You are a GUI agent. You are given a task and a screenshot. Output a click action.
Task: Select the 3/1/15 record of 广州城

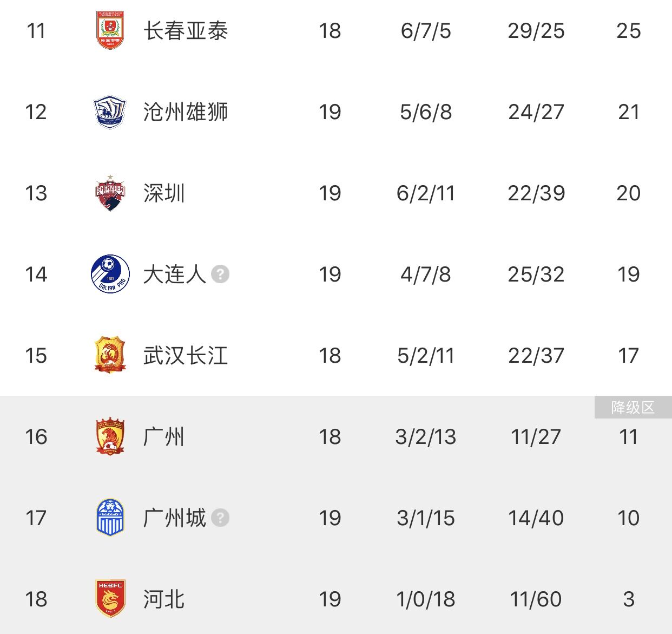point(426,518)
